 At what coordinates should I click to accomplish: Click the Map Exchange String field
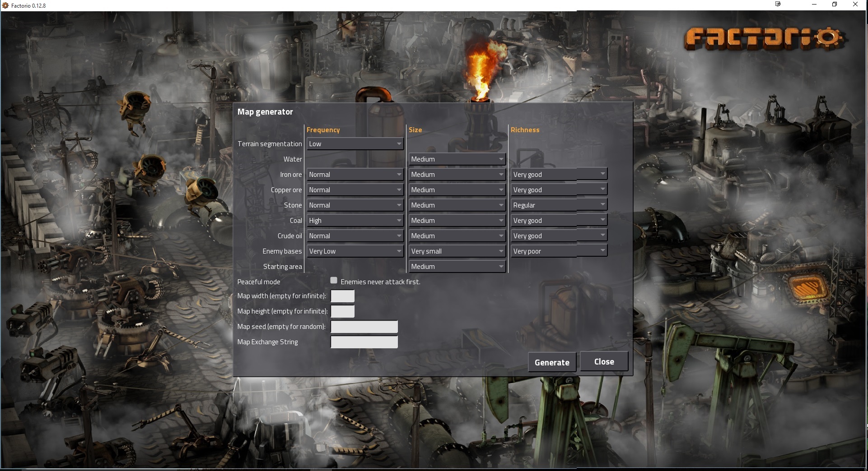pyautogui.click(x=364, y=342)
